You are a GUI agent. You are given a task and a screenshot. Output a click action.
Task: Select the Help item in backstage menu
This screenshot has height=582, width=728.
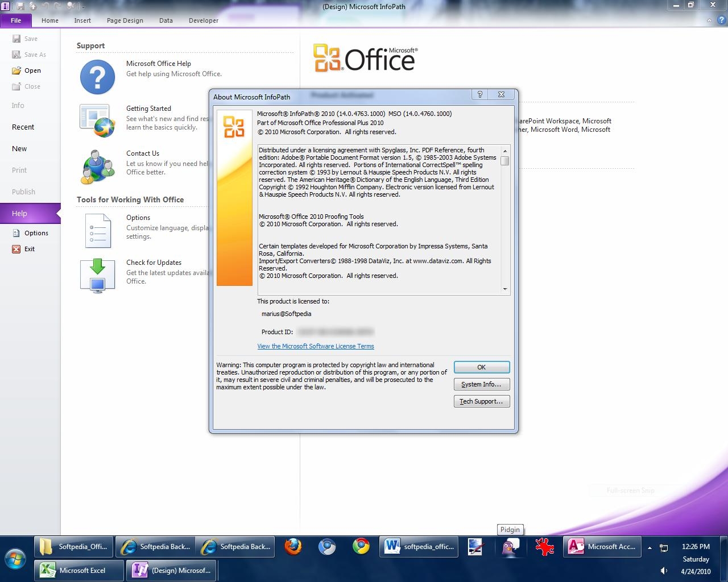click(x=30, y=214)
